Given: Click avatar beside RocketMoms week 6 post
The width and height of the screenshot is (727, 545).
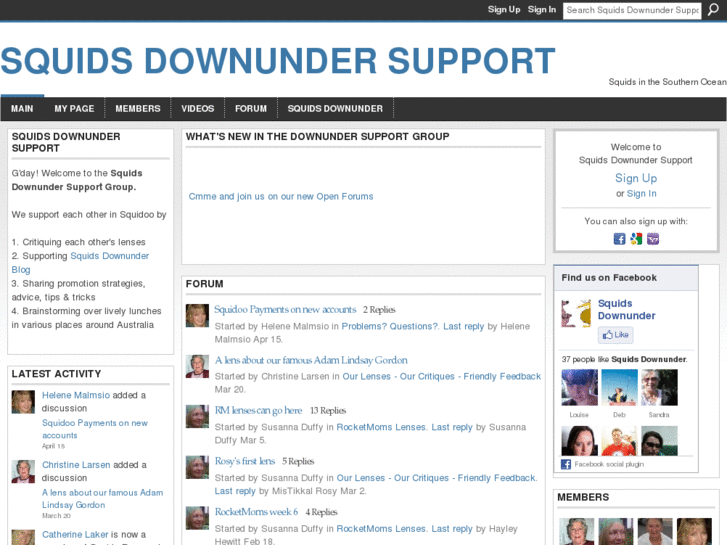Looking at the screenshot, I should (x=197, y=518).
